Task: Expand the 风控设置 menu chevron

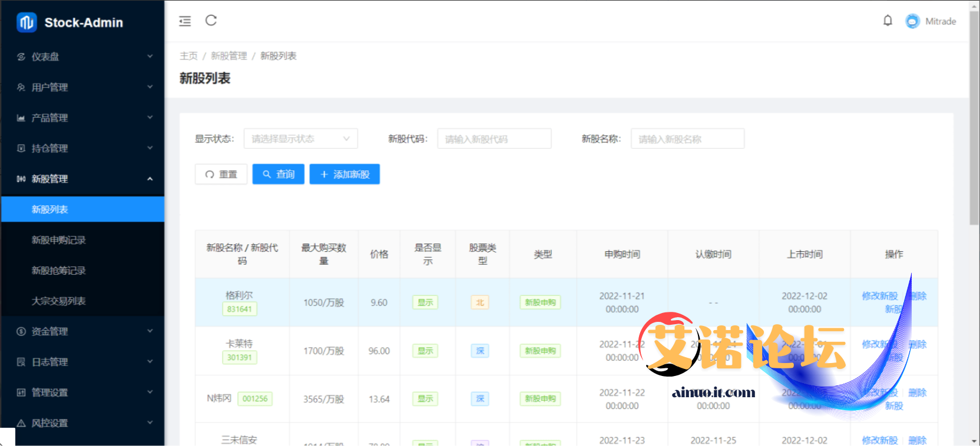Action: pos(150,423)
